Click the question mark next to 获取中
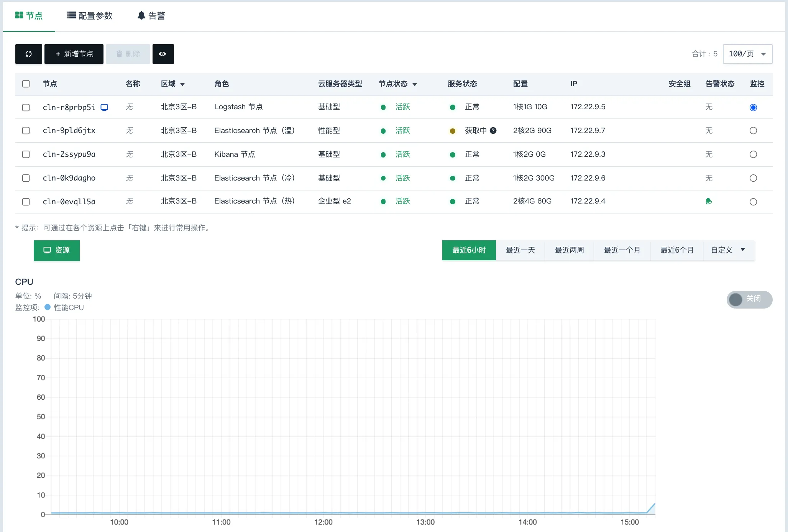Screen dimensions: 788x532 point(493,131)
